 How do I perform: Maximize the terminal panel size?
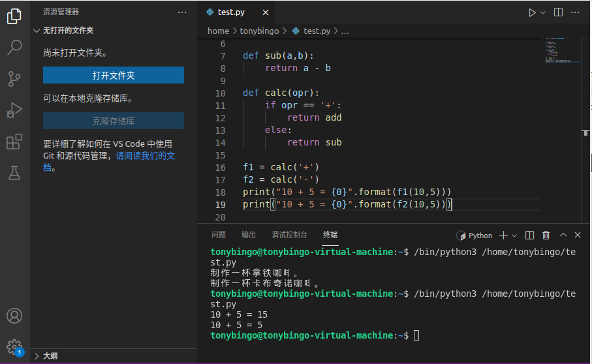(x=562, y=235)
